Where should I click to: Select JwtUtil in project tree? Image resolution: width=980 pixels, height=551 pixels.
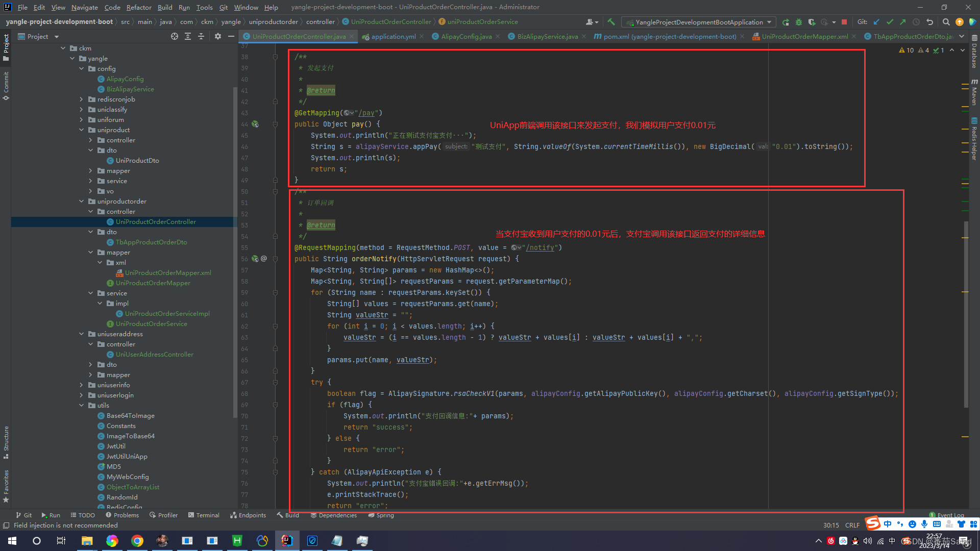pyautogui.click(x=115, y=446)
